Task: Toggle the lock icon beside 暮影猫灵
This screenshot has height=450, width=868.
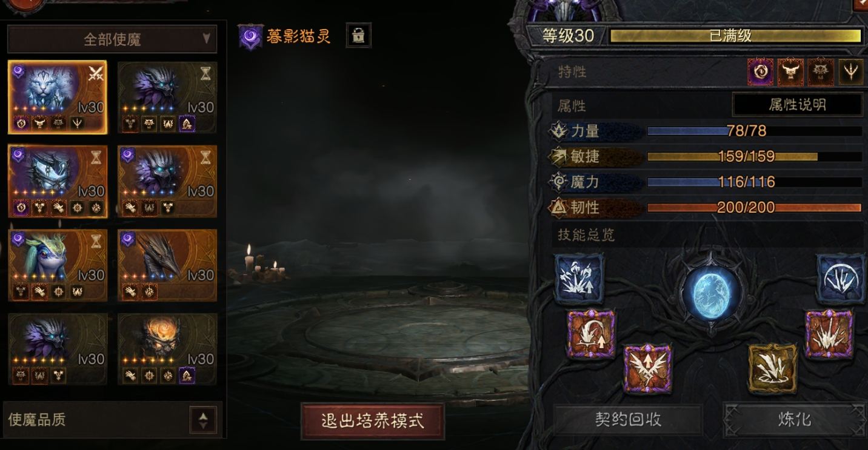Action: 358,36
